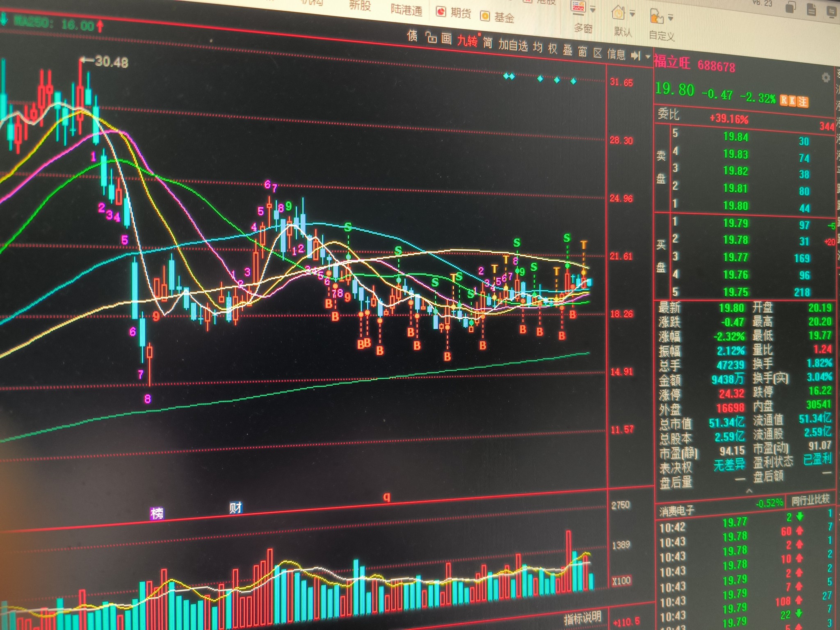The image size is (840, 630).
Task: Click the red q marker on timeline
Action: pyautogui.click(x=386, y=498)
